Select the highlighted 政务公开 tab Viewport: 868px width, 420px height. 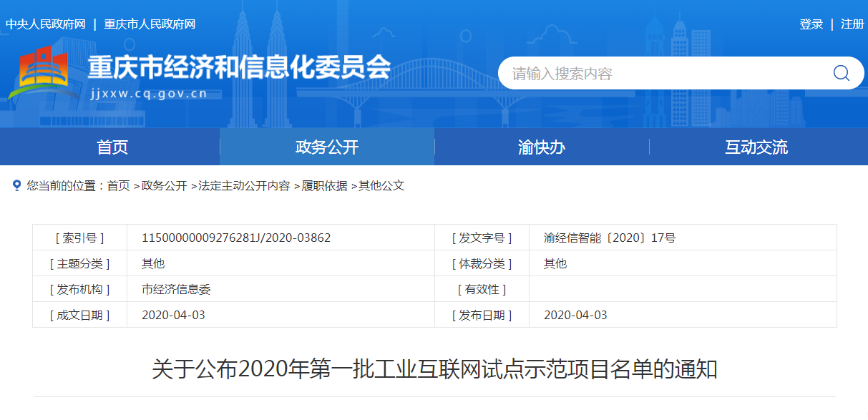(x=326, y=147)
